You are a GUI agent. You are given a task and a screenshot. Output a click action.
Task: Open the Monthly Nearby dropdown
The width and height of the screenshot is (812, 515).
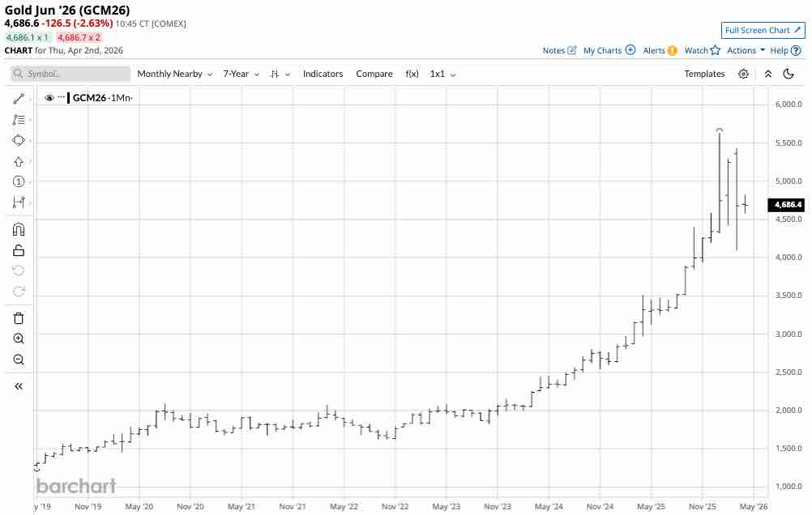pos(174,74)
